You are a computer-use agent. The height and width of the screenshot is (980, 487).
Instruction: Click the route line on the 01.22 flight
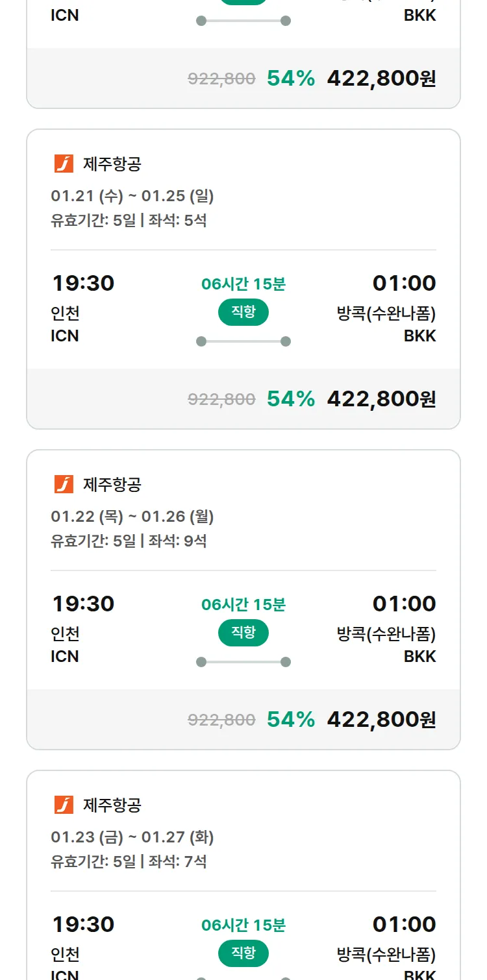click(243, 662)
